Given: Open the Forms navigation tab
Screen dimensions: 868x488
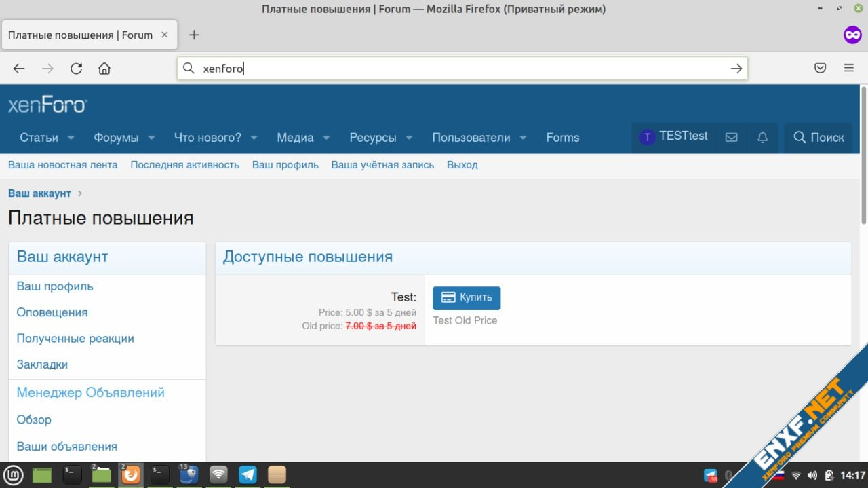Looking at the screenshot, I should click(x=562, y=138).
